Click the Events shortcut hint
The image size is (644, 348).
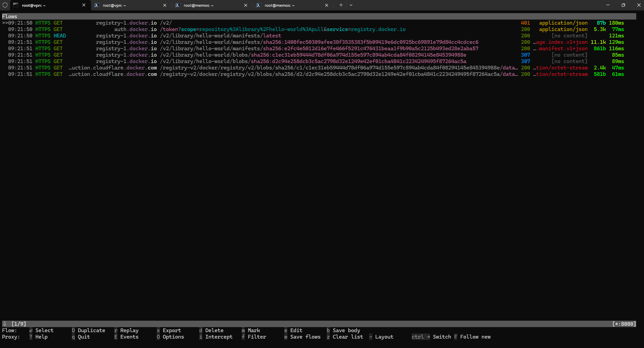coord(126,337)
